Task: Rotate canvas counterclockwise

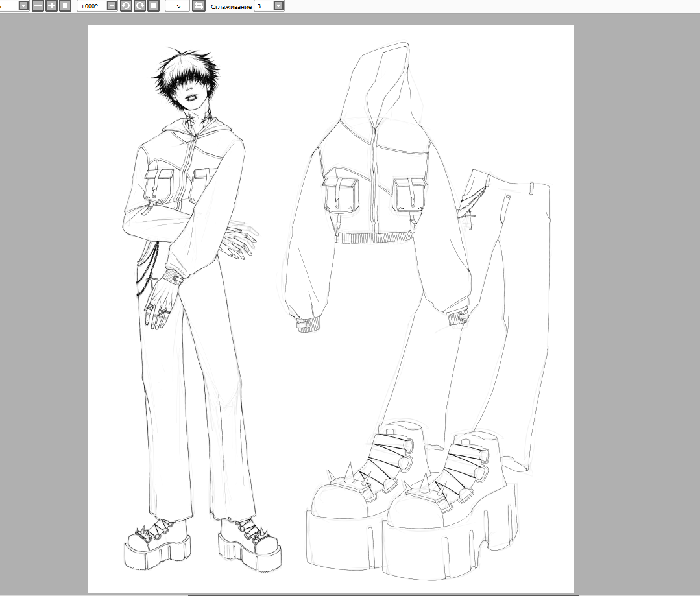Action: coord(127,6)
